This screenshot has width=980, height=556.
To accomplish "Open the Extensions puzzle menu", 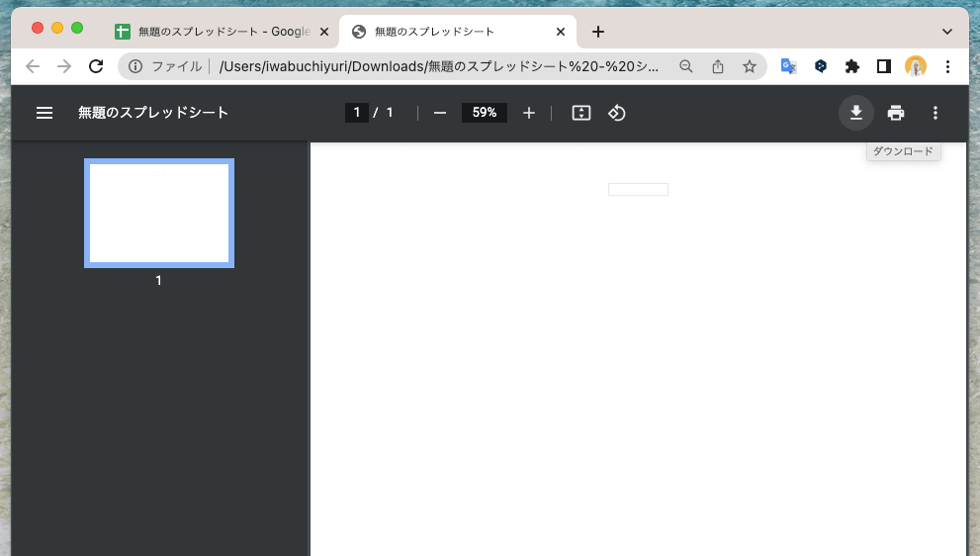I will 851,66.
